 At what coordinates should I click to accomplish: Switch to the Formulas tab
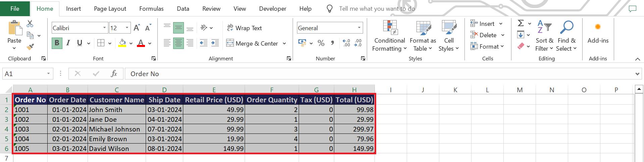tap(151, 9)
